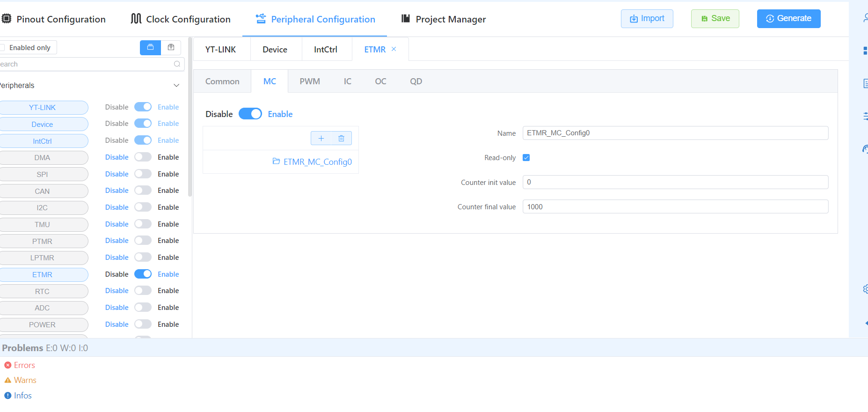Toggle the DMA peripheral enable switch
868x412 pixels.
tap(143, 157)
